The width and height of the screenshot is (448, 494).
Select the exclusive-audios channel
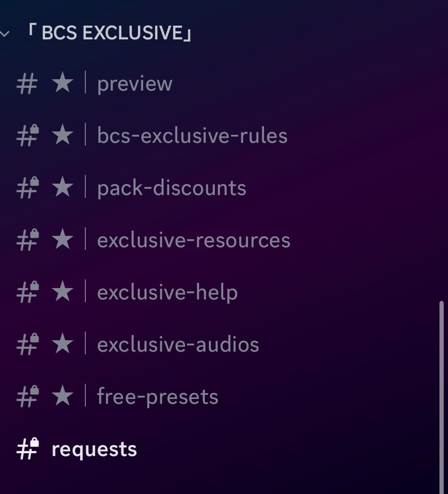click(178, 345)
